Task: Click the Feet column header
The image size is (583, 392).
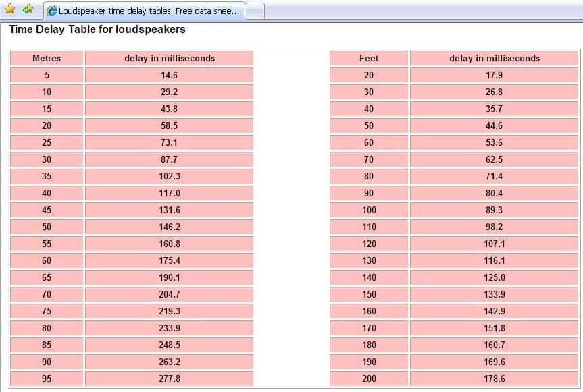Action: 369,58
